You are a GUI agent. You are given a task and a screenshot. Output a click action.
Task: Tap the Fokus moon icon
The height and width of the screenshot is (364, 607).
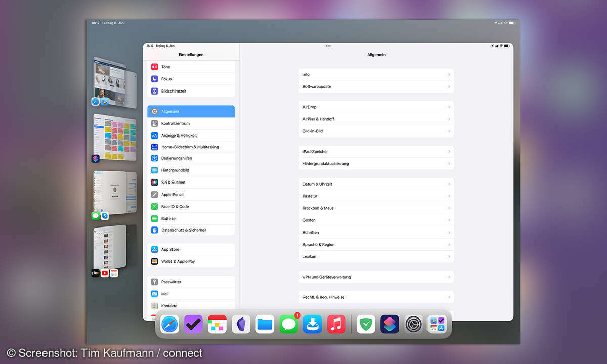154,79
